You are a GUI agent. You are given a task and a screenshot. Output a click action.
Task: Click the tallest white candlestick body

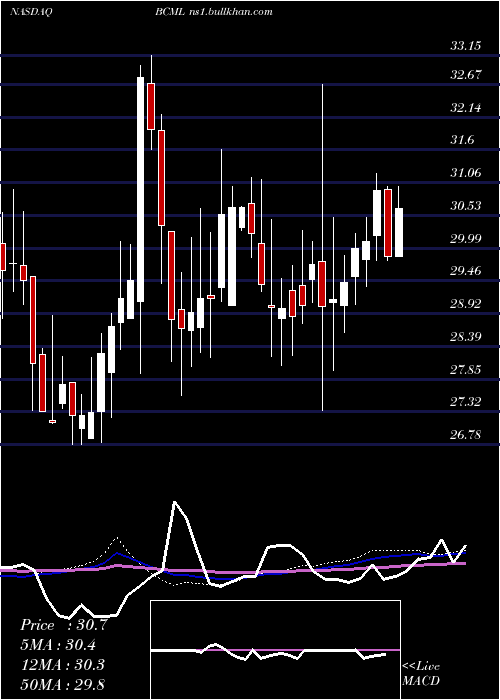point(141,189)
